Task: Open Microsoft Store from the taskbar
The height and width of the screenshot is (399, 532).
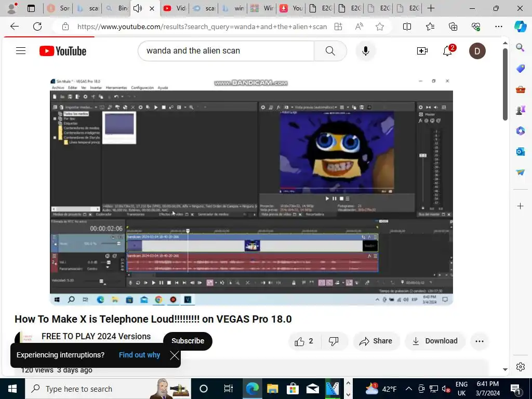Action: (292, 389)
